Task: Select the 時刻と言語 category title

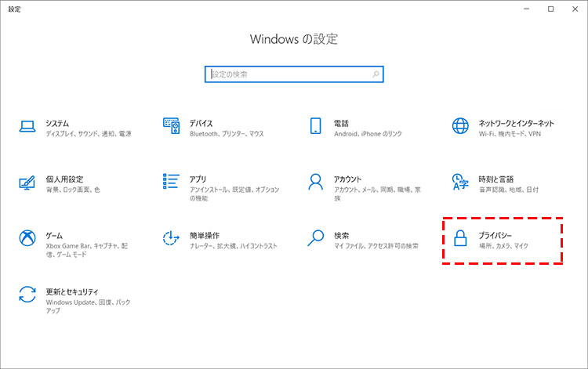Action: [x=495, y=179]
